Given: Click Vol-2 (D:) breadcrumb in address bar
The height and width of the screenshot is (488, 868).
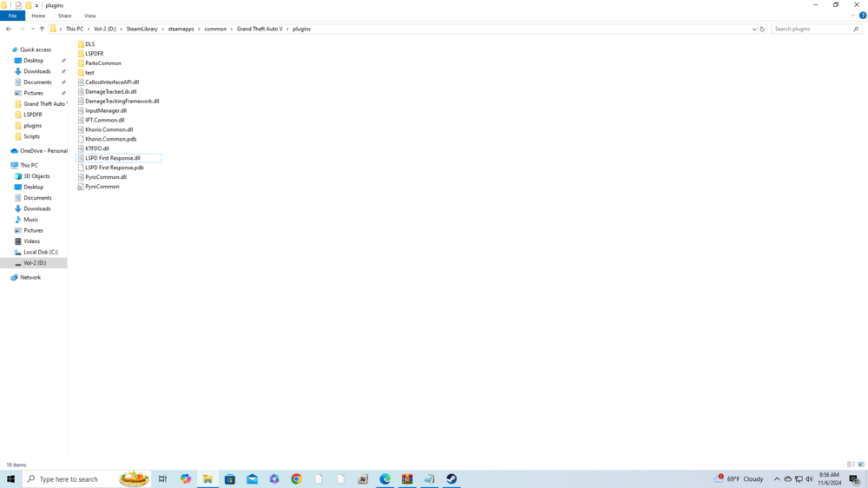Looking at the screenshot, I should click(105, 29).
